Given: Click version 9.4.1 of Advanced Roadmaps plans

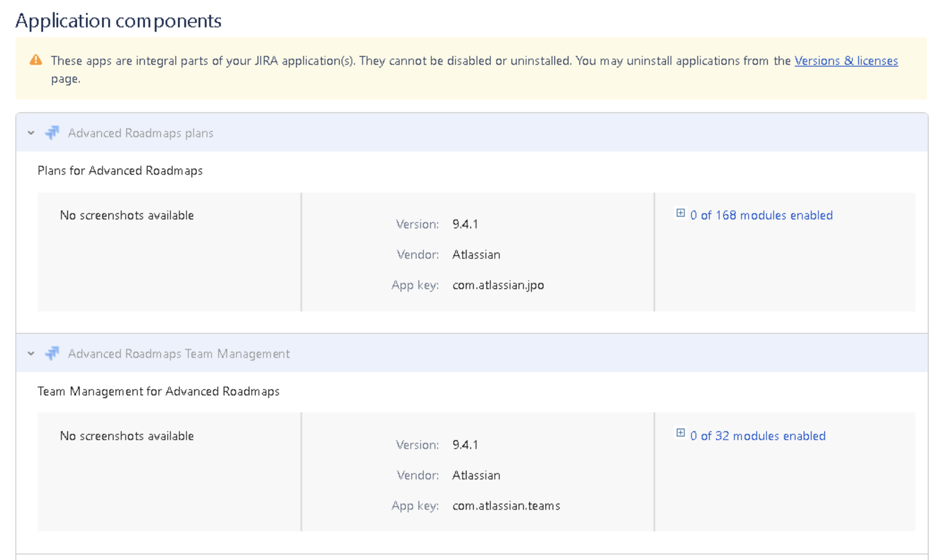Looking at the screenshot, I should [465, 224].
